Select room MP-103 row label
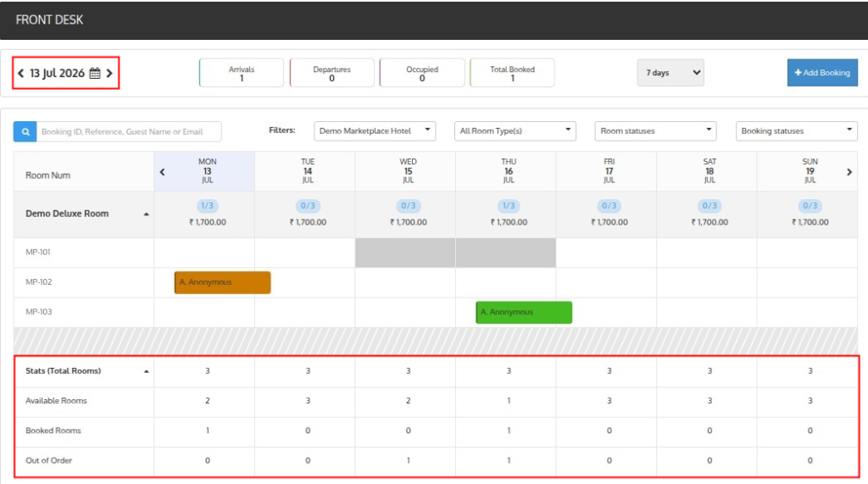 39,312
